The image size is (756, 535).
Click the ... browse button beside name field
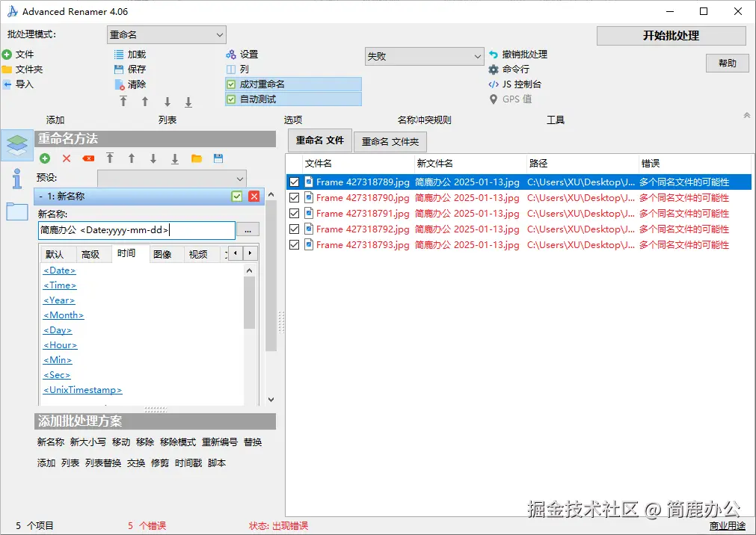[x=248, y=230]
